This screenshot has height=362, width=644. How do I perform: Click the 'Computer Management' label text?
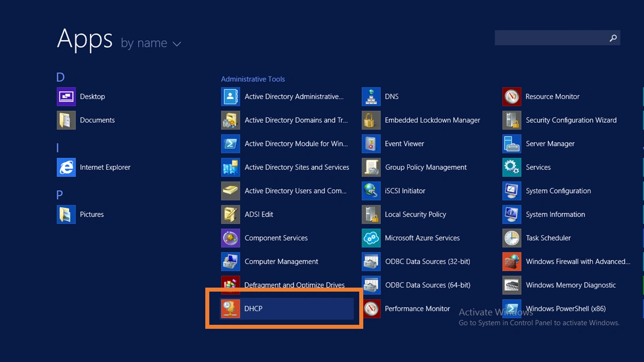pos(281,261)
